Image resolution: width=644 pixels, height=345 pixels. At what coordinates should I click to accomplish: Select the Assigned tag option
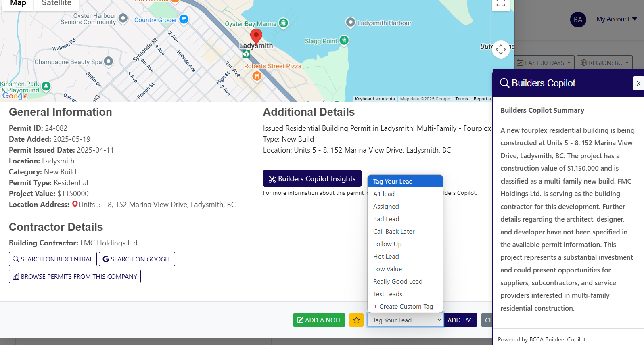coord(406,206)
